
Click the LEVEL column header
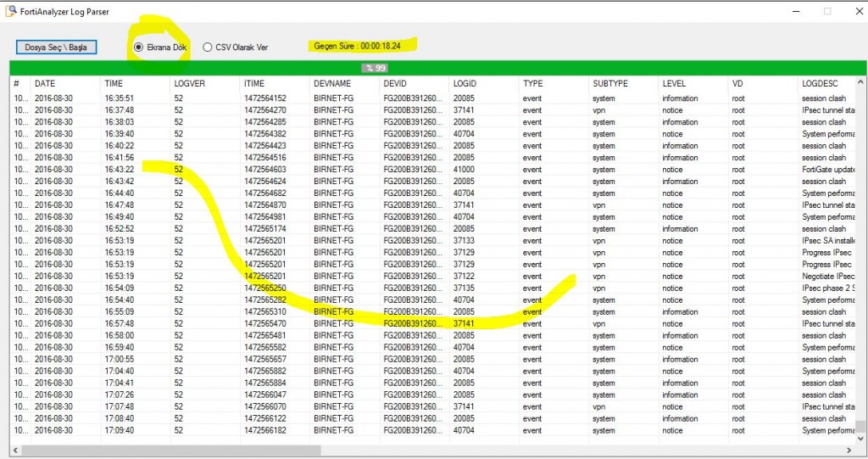pyautogui.click(x=674, y=83)
